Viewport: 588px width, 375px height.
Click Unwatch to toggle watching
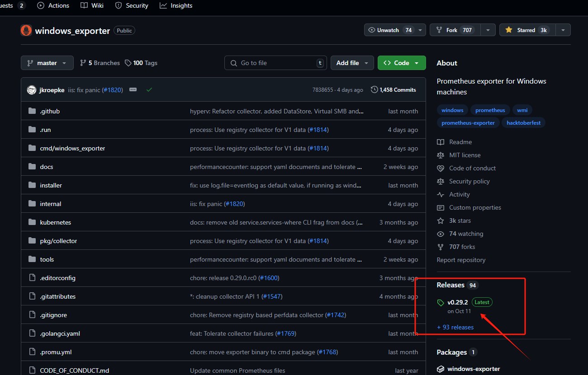389,30
